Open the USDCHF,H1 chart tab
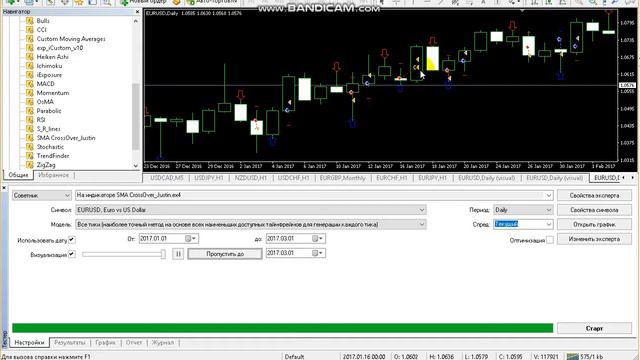This screenshot has height=360, width=640. 293,178
